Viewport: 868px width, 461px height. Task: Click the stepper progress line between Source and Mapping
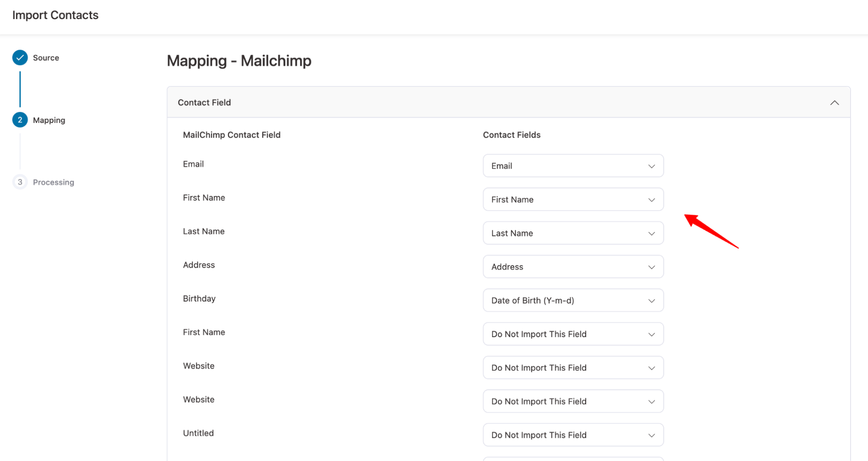pyautogui.click(x=20, y=89)
